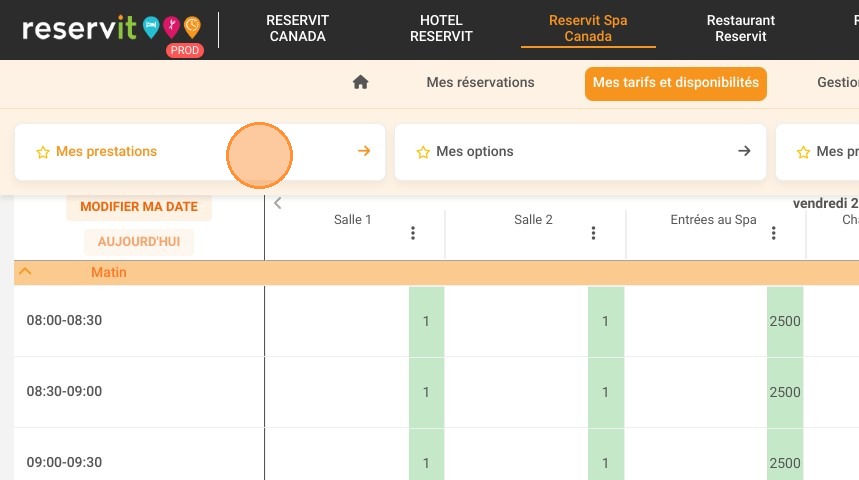Select the Reservit Spa Canada tab
This screenshot has width=859, height=480.
pos(588,28)
